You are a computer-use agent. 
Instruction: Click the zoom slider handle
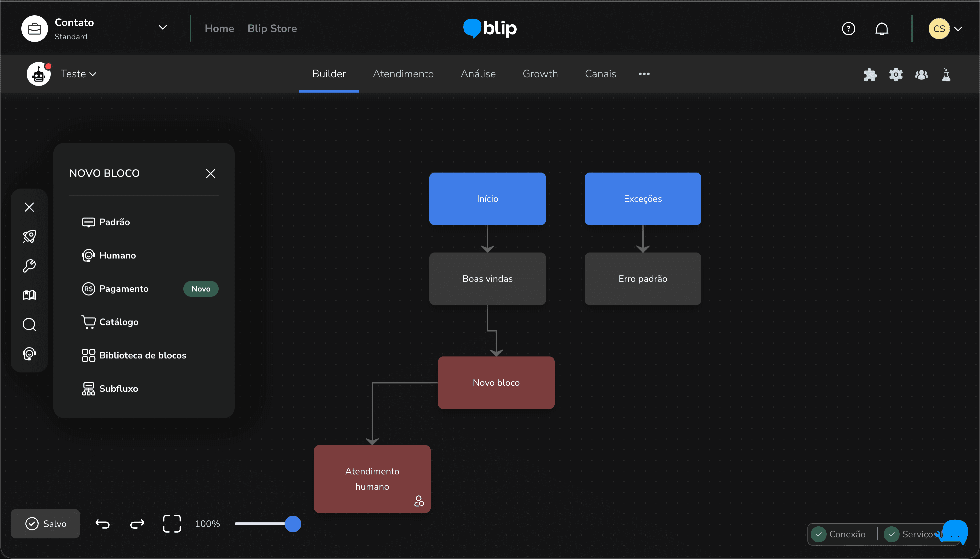click(x=293, y=524)
